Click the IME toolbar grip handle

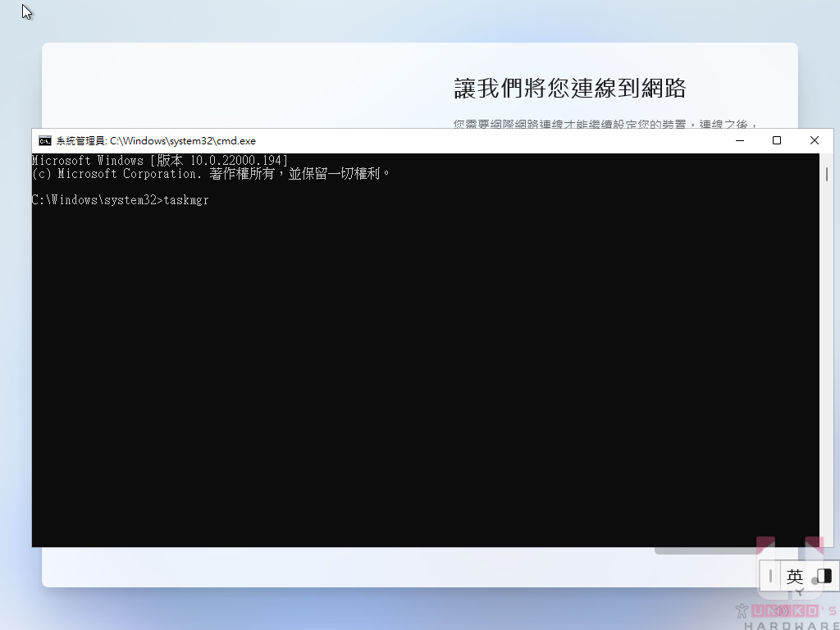(770, 576)
